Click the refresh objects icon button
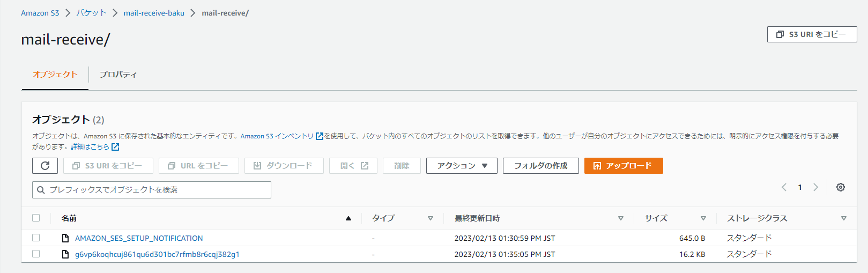This screenshot has height=273, width=868. click(45, 166)
